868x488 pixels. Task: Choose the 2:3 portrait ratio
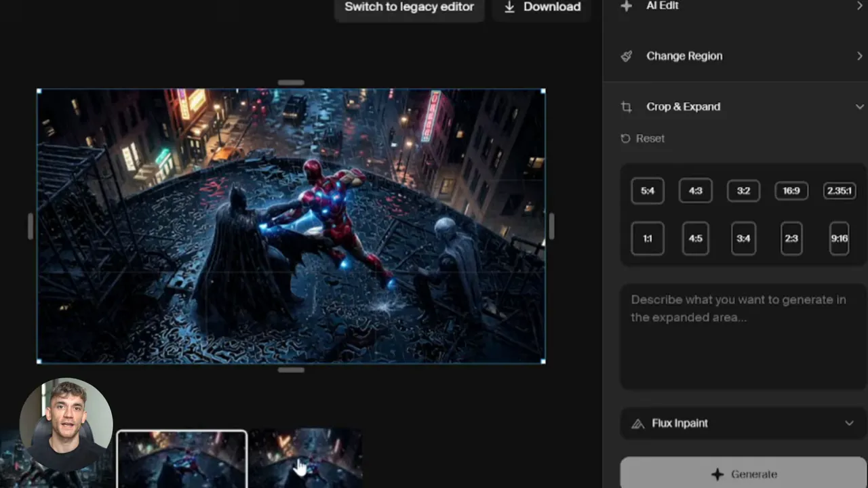[x=791, y=239]
